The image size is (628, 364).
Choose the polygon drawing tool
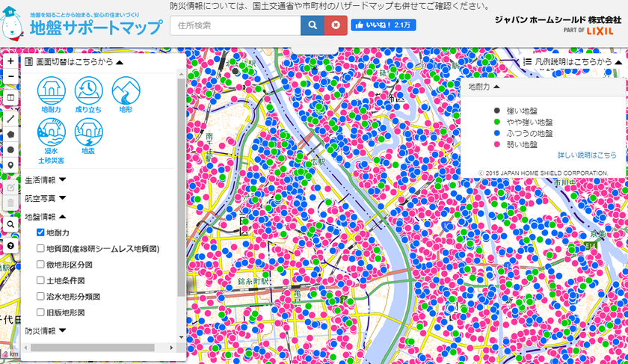(x=10, y=134)
